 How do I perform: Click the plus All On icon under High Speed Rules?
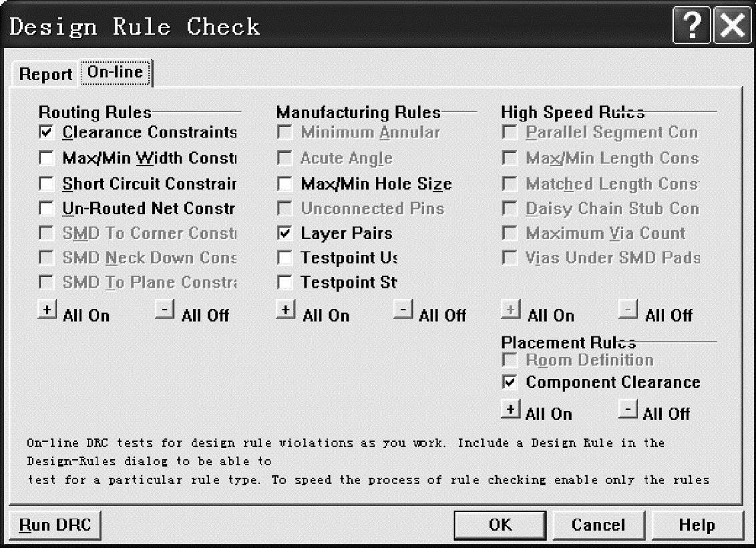[511, 310]
